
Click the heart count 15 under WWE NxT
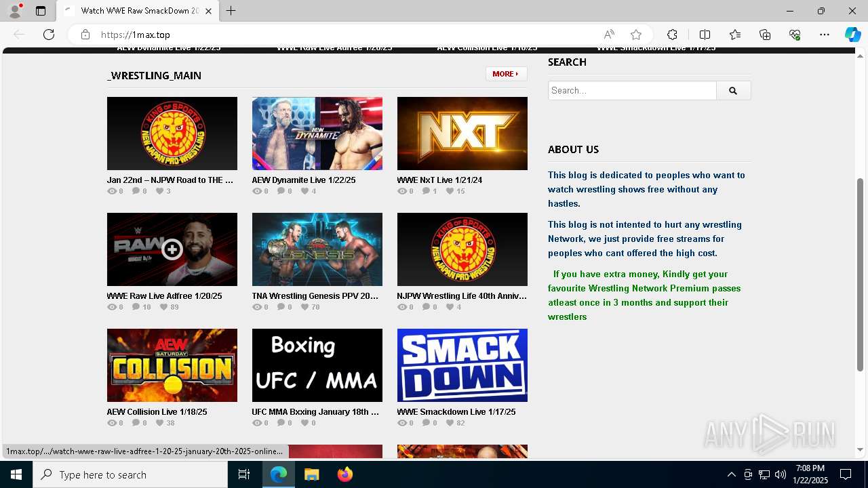pos(455,191)
